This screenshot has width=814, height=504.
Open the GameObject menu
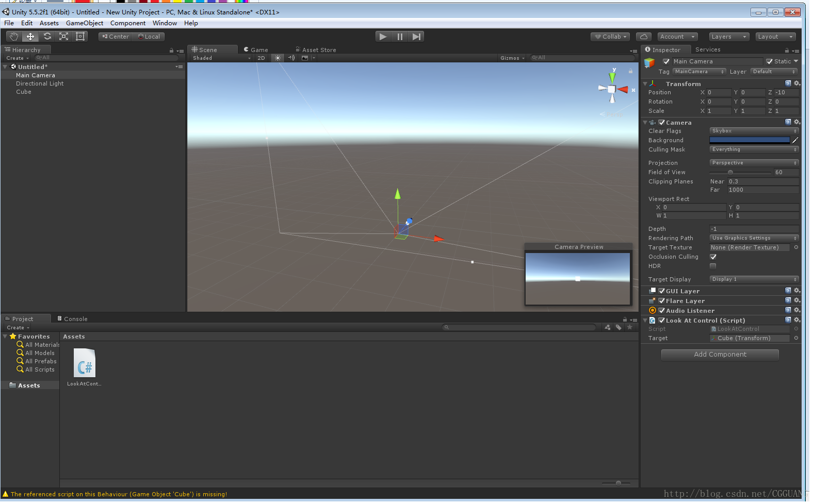click(85, 23)
